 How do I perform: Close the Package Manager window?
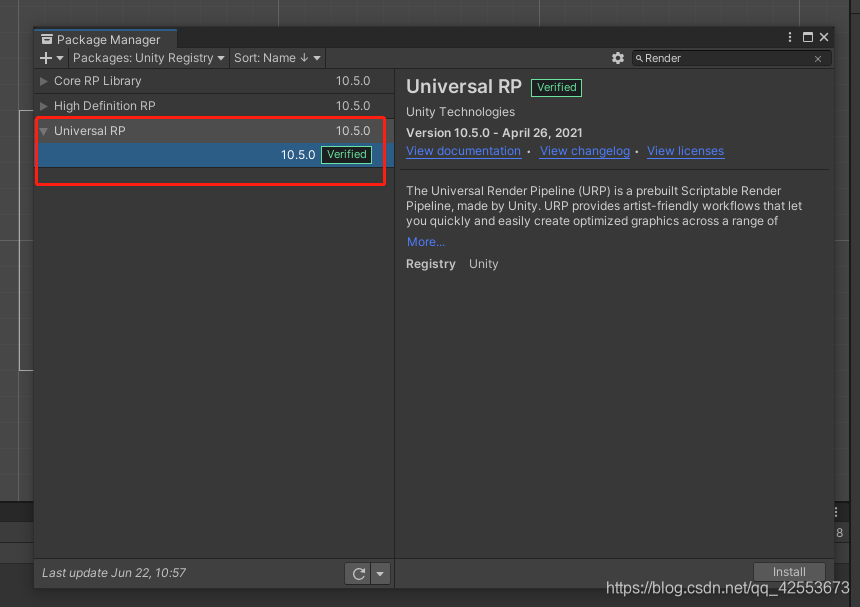824,37
